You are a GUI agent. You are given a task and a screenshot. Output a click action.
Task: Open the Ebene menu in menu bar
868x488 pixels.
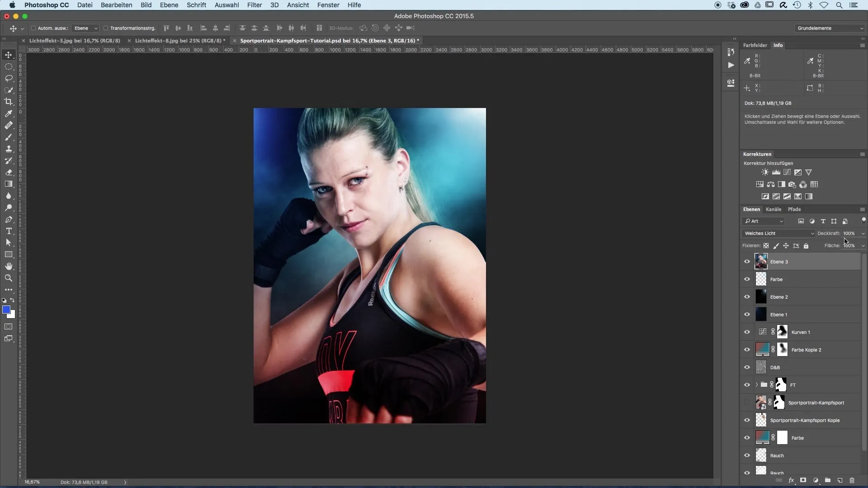[169, 5]
